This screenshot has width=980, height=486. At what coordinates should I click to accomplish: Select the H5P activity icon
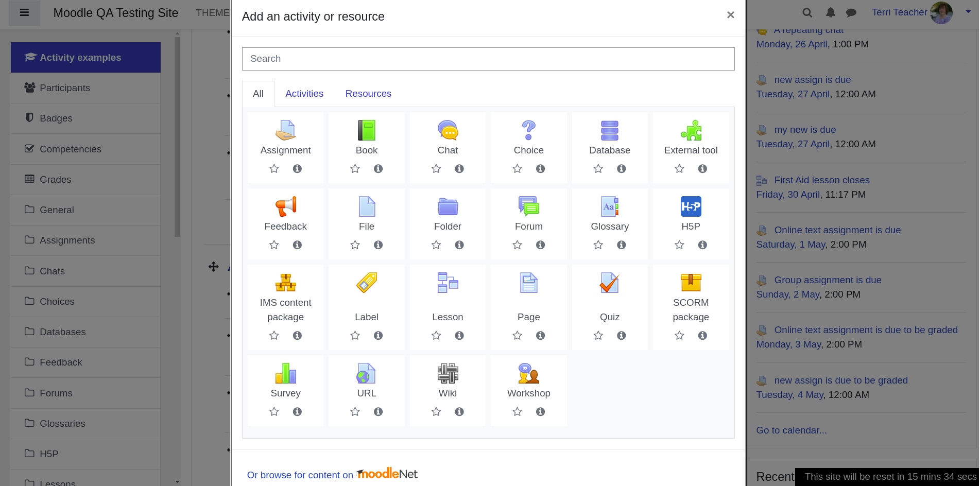pos(691,206)
